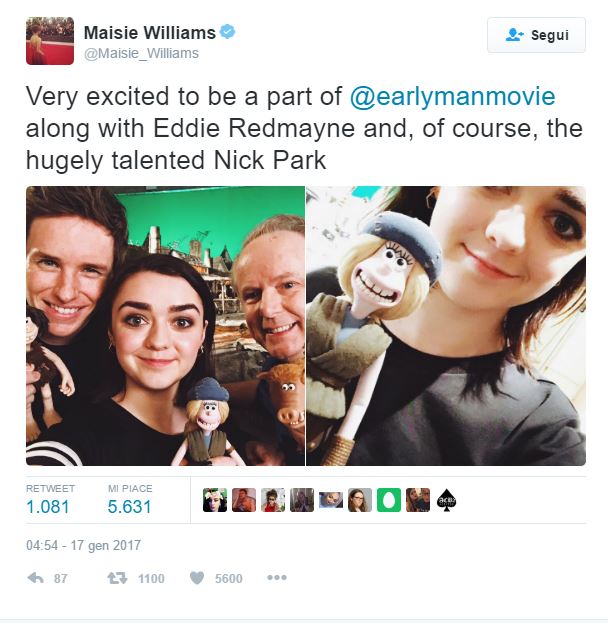
Task: Like the tweet with heart icon
Action: point(197,578)
